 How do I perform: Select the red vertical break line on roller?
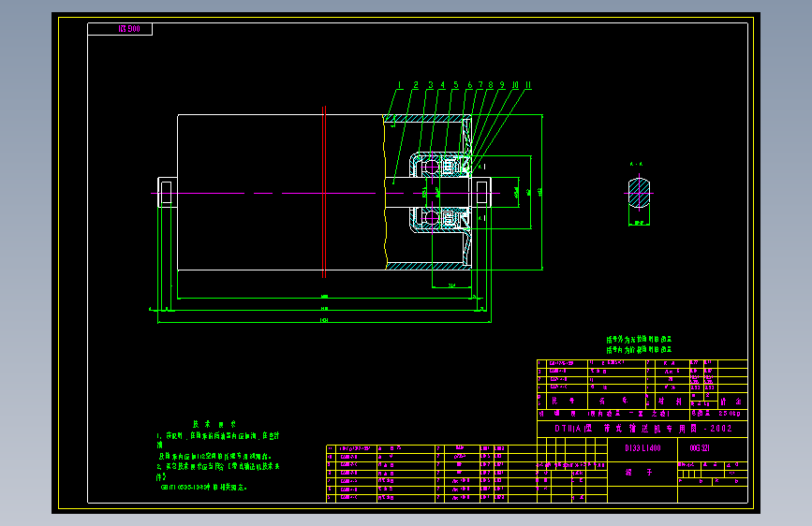click(324, 192)
